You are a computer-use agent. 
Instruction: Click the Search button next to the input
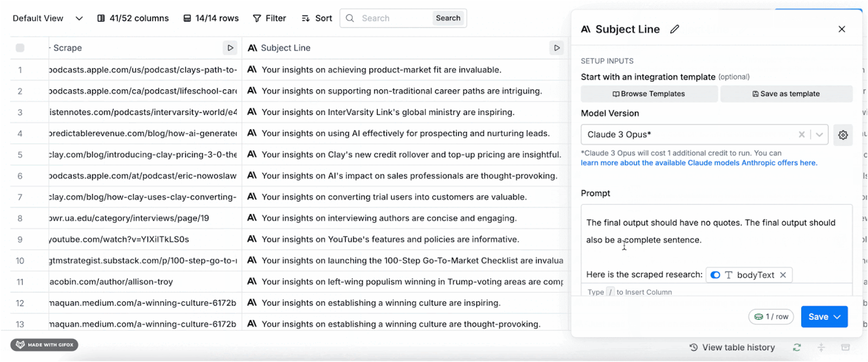coord(448,18)
